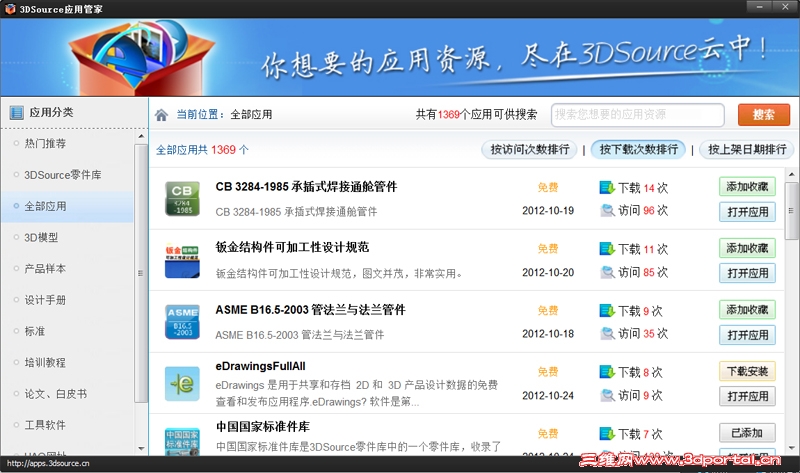The width and height of the screenshot is (800, 473).
Task: Open 钣金结构件可加工性设计规范 title
Action: point(292,247)
